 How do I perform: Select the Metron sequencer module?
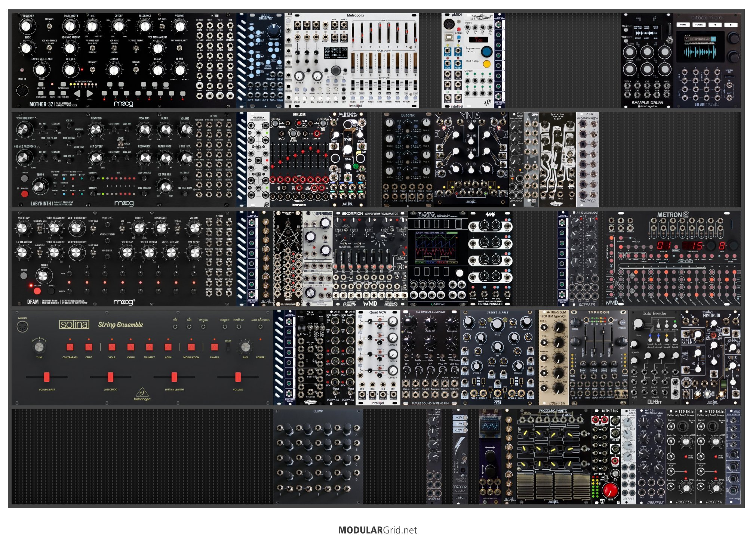coord(673,259)
